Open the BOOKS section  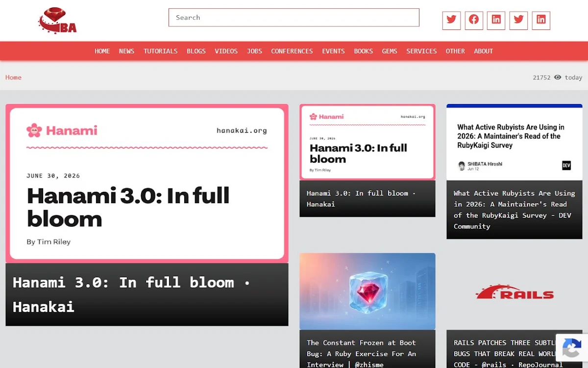pyautogui.click(x=364, y=51)
